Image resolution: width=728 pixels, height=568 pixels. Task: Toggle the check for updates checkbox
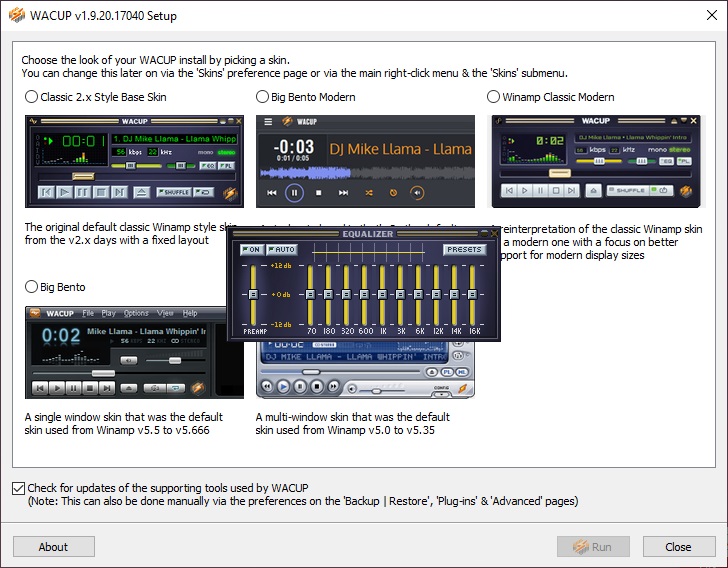coord(19,488)
